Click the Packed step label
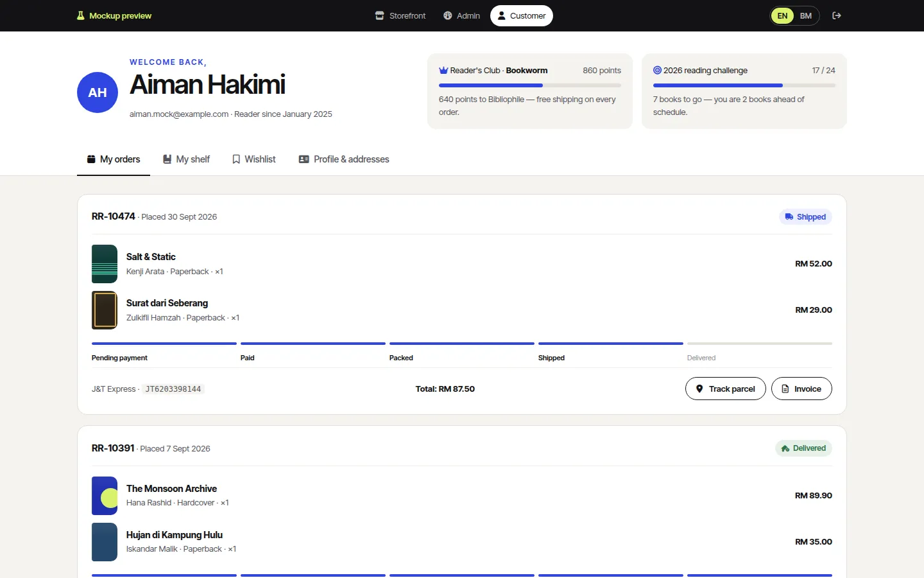The height and width of the screenshot is (578, 924). (401, 358)
